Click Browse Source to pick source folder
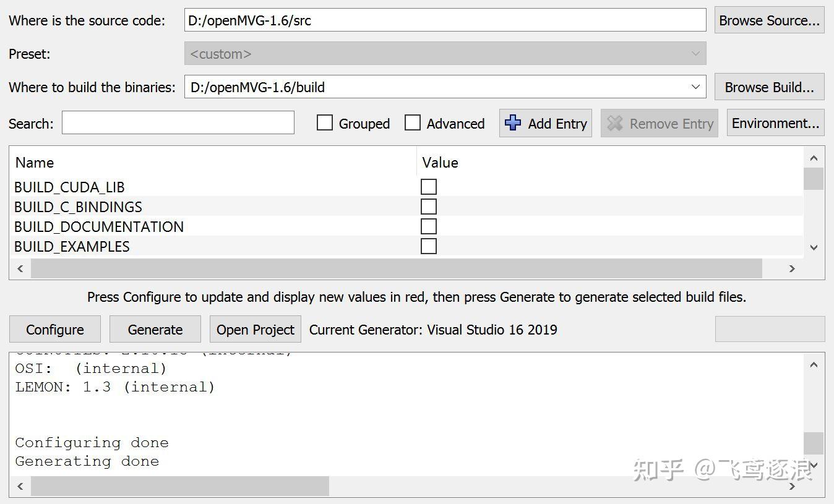This screenshot has height=504, width=834. click(768, 20)
